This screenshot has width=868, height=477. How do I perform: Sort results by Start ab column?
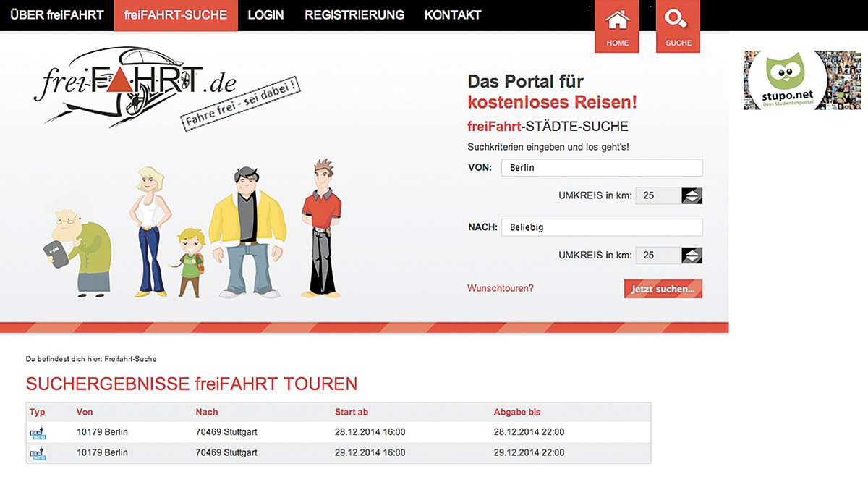click(x=352, y=412)
